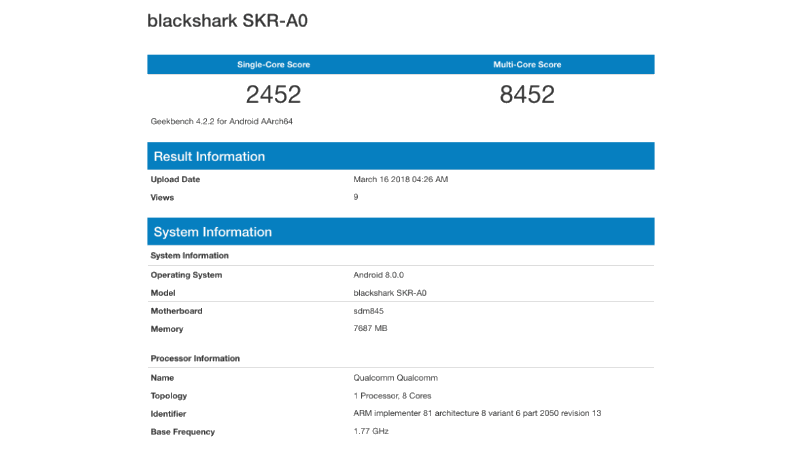This screenshot has height=450, width=800.
Task: Select the Single-Core Score header
Action: tap(273, 65)
